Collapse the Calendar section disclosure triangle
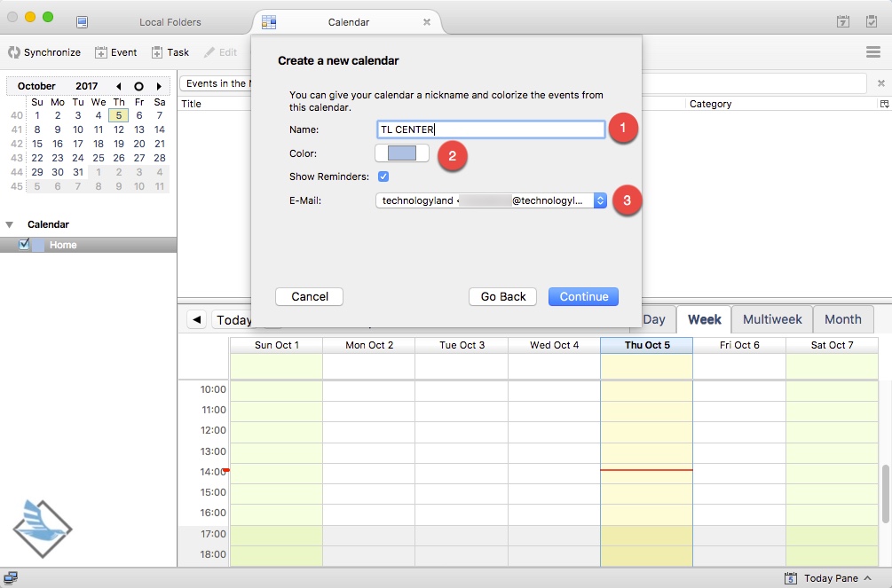Image resolution: width=892 pixels, height=588 pixels. pyautogui.click(x=10, y=224)
